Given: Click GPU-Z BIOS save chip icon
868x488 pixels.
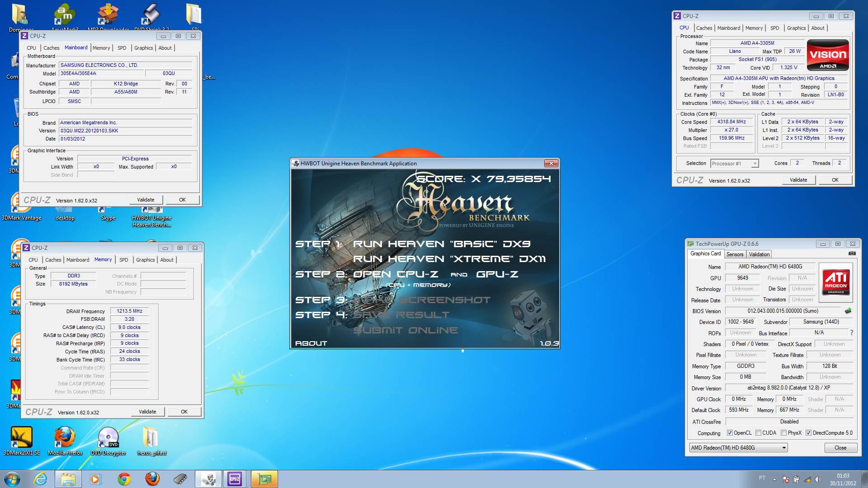Looking at the screenshot, I should coord(848,311).
